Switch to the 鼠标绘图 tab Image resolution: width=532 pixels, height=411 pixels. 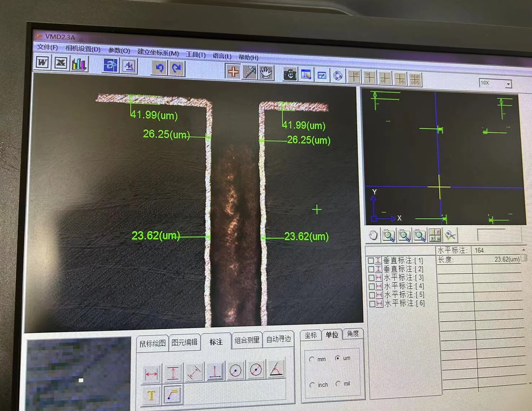(152, 343)
